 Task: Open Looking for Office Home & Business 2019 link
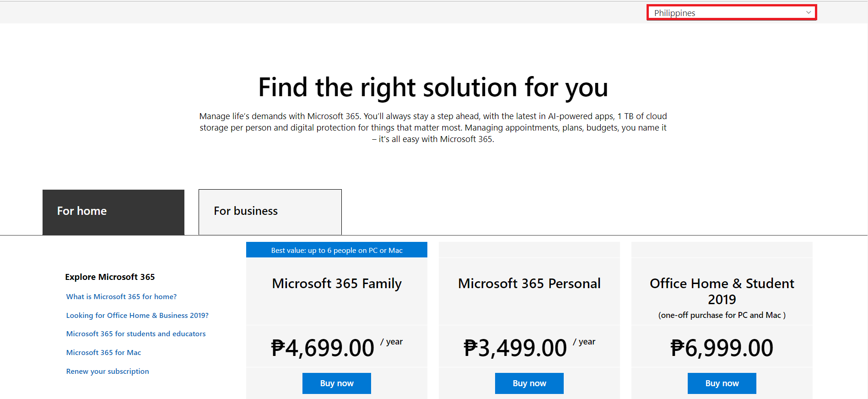pyautogui.click(x=137, y=316)
